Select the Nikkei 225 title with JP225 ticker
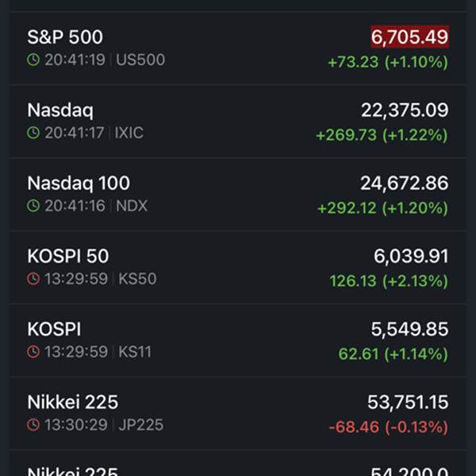 [x=72, y=402]
